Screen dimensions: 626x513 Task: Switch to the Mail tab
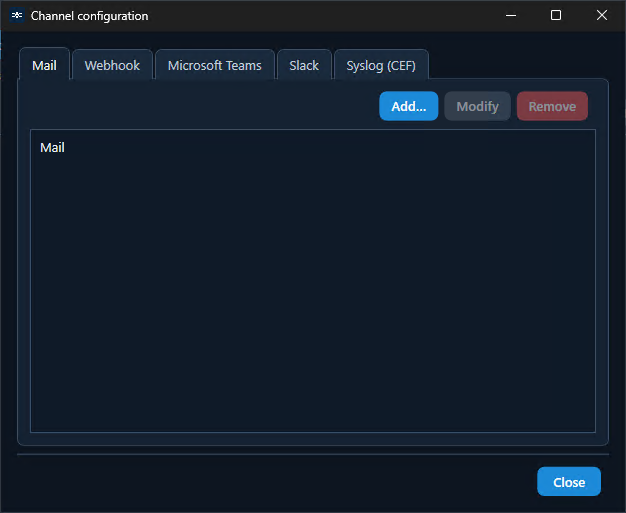[44, 65]
